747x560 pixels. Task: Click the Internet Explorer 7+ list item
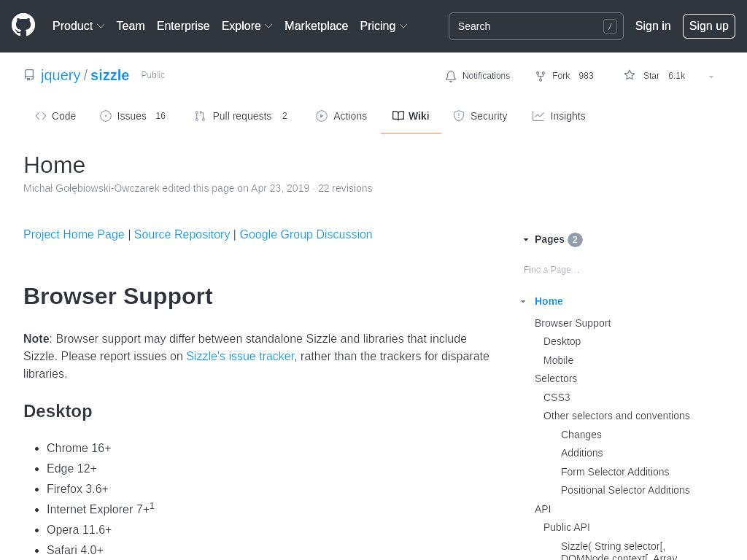[101, 508]
